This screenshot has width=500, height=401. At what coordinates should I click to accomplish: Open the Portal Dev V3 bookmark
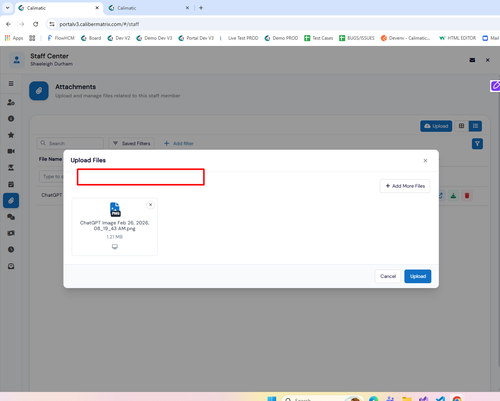tap(196, 38)
